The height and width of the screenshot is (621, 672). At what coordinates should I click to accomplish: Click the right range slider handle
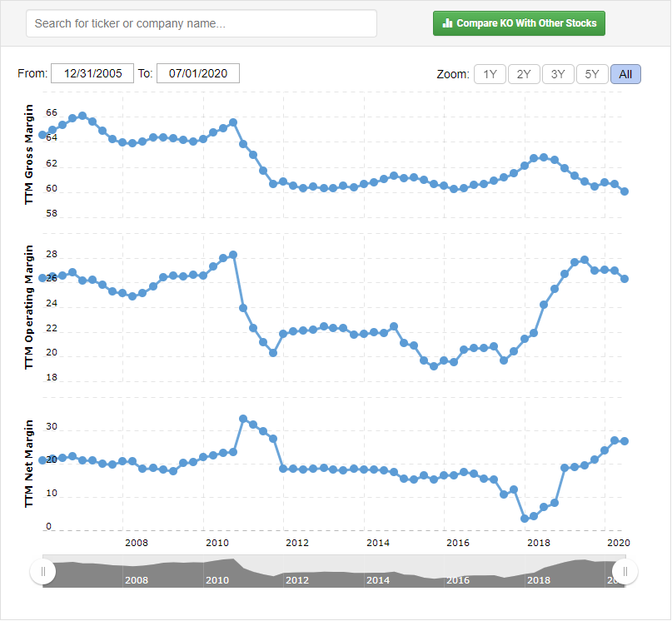pyautogui.click(x=625, y=572)
